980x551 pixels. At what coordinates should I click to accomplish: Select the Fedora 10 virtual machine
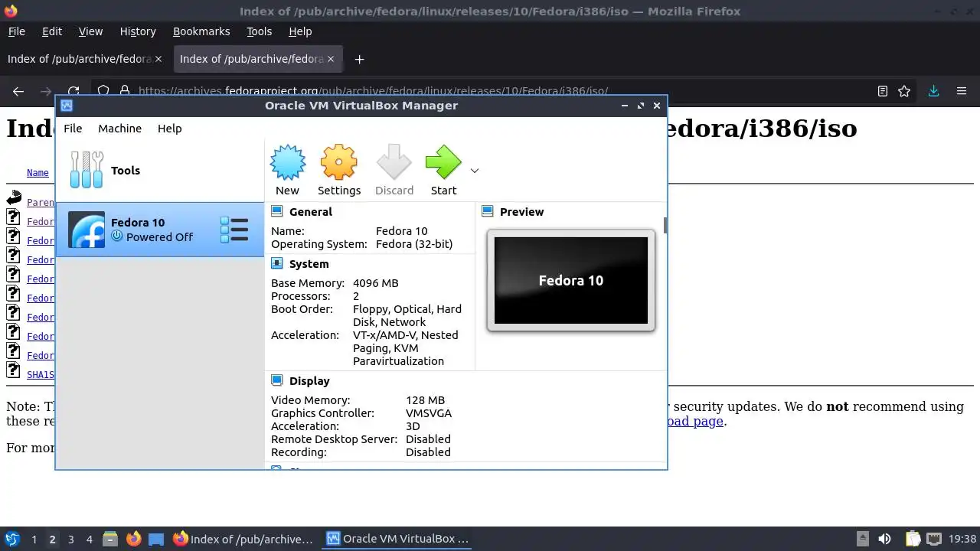[160, 230]
